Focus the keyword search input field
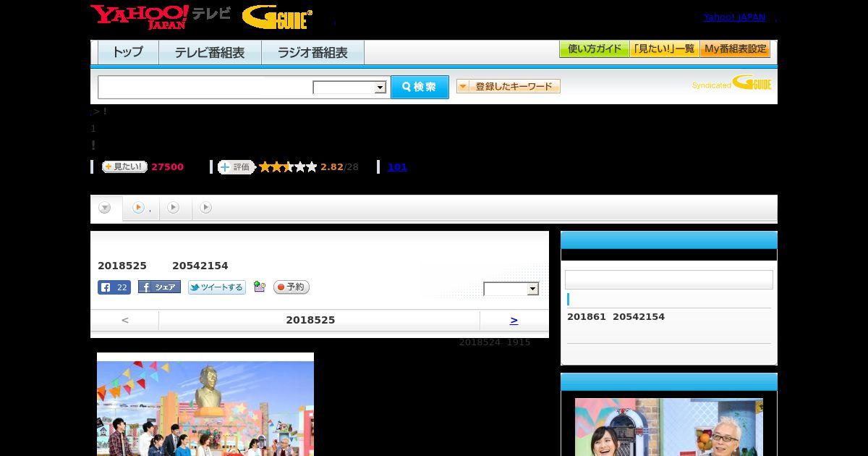The image size is (868, 456). pos(205,87)
